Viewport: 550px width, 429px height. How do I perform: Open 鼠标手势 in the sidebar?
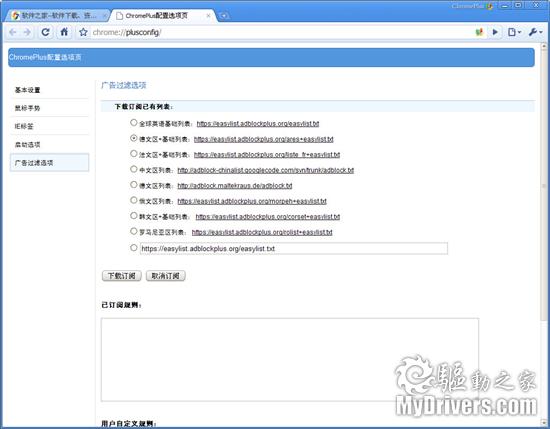coord(27,108)
